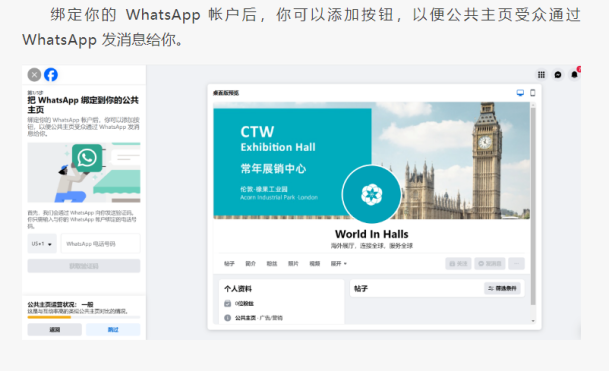Click the 0位粉丝 followers icon

point(228,303)
